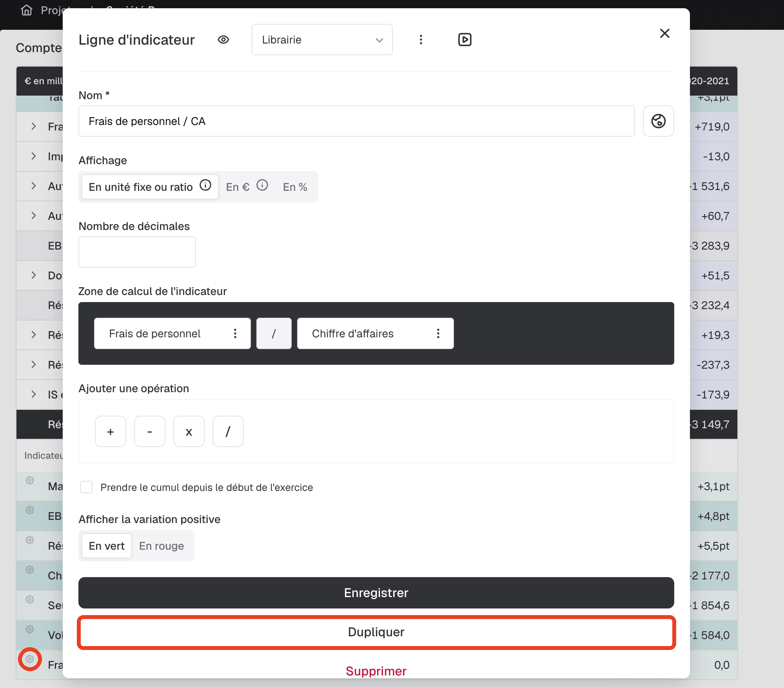784x688 pixels.
Task: Open gear settings for the Ch indicator row
Action: pos(30,570)
